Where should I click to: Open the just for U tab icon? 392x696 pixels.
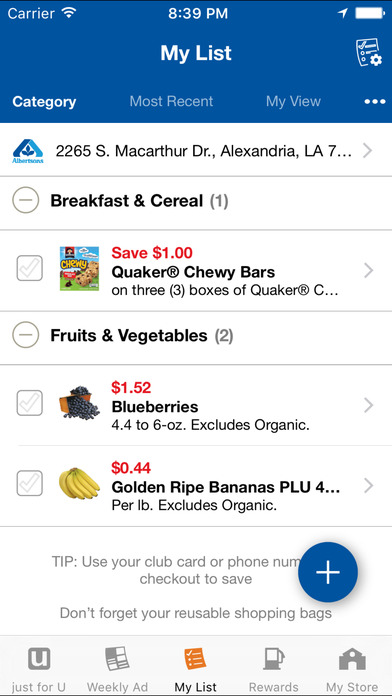click(39, 659)
